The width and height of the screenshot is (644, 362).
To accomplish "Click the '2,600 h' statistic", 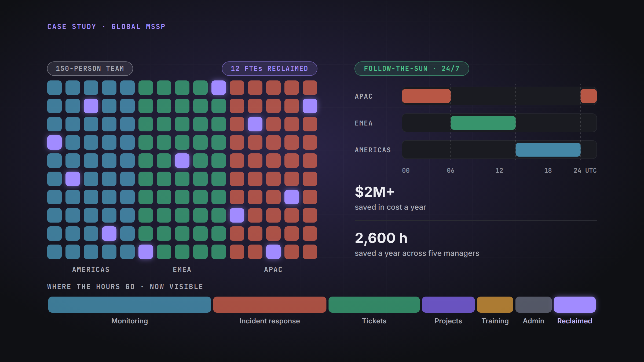I will 381,238.
